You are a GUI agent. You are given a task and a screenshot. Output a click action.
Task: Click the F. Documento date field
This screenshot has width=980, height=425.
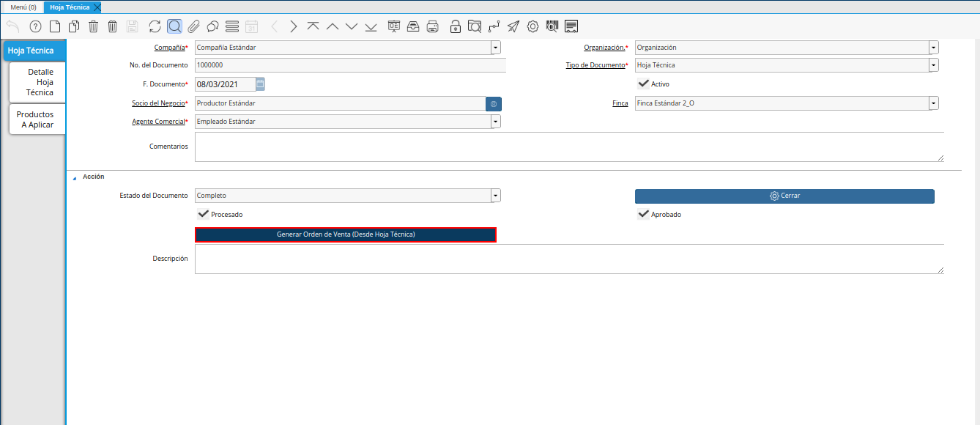tap(226, 84)
